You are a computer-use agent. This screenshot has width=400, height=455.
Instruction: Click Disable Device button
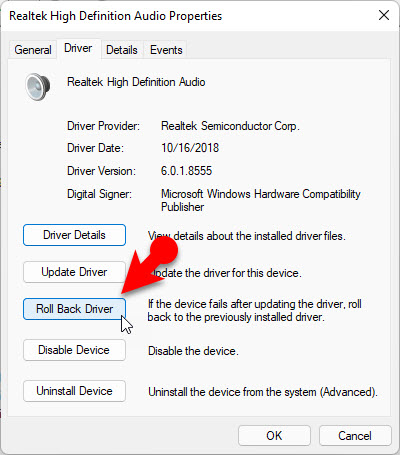pyautogui.click(x=74, y=350)
